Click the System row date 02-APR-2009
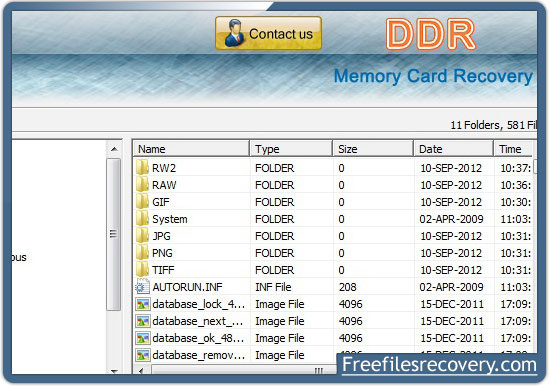The image size is (550, 386). click(x=451, y=219)
